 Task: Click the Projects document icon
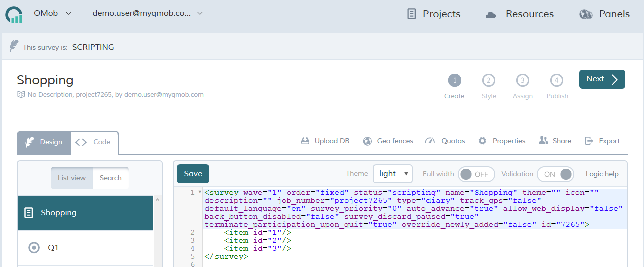click(412, 14)
